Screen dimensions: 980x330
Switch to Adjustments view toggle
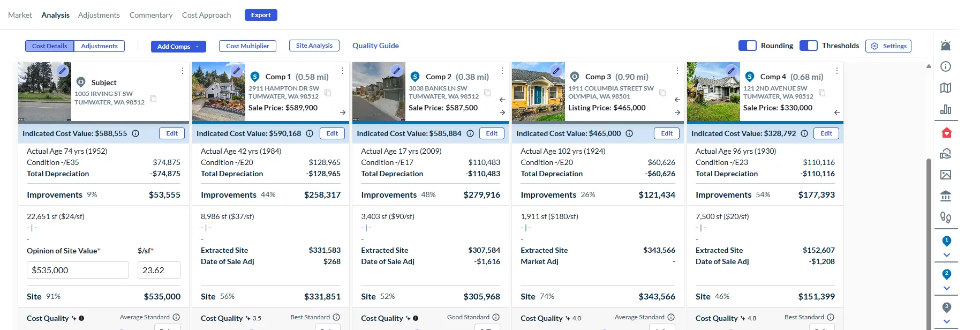[x=99, y=46]
